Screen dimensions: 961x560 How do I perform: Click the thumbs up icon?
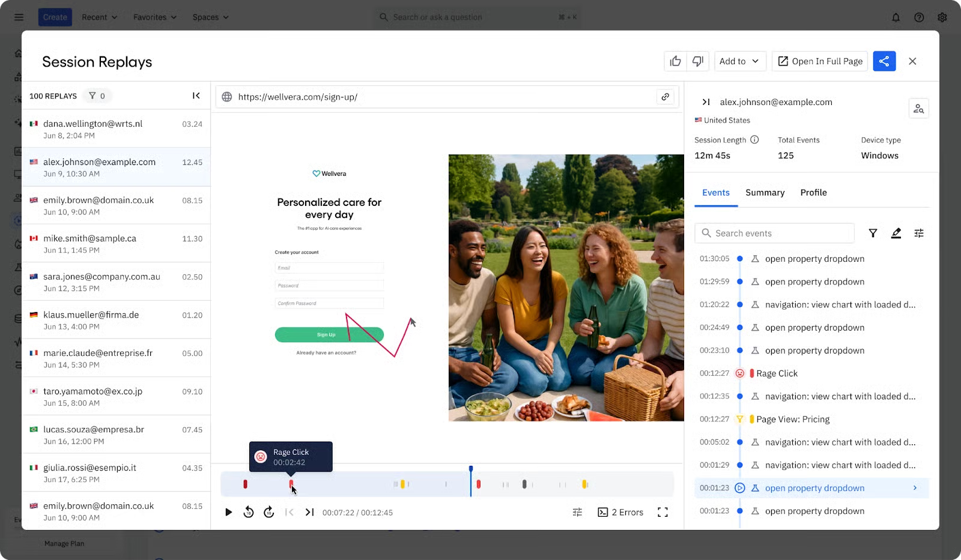tap(675, 61)
